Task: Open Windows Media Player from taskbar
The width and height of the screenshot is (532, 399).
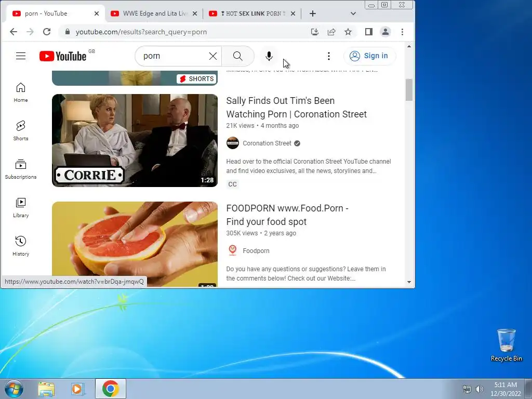Action: (x=77, y=389)
